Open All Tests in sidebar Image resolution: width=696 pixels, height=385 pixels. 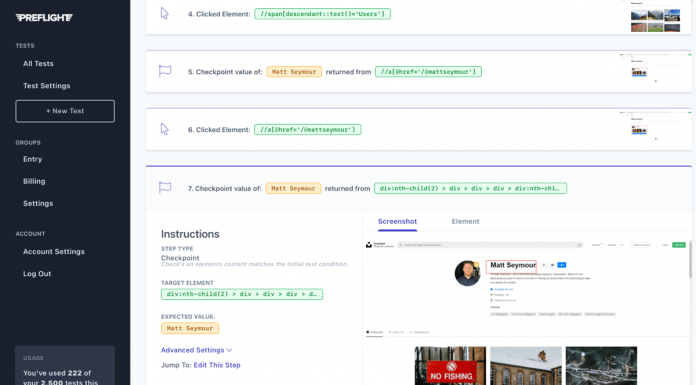point(38,64)
